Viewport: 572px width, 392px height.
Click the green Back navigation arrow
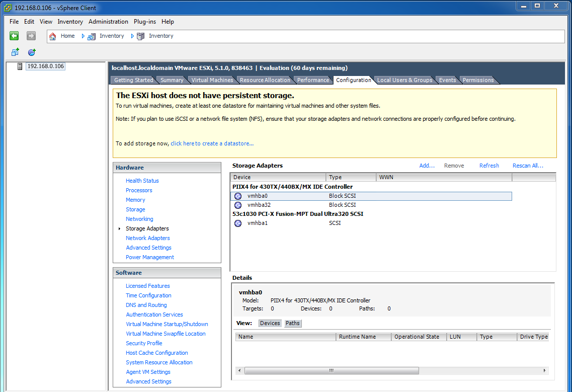(x=14, y=36)
